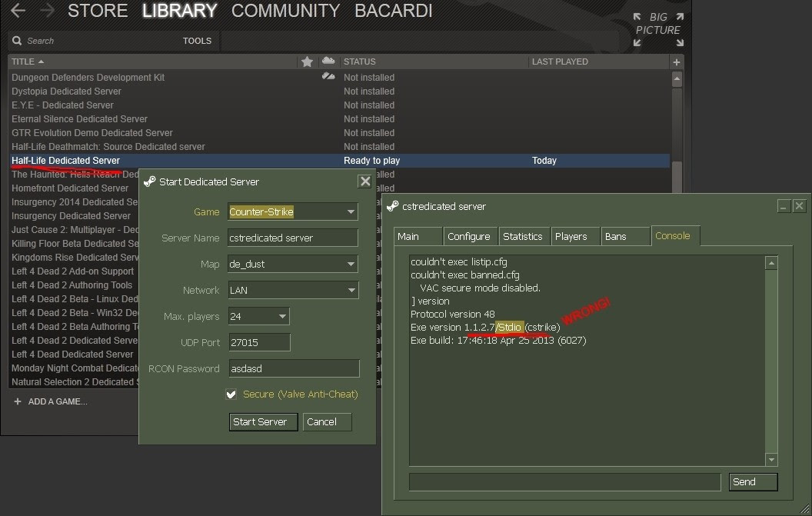Minimize the cstredicated server window
This screenshot has height=516, width=812.
pyautogui.click(x=784, y=206)
